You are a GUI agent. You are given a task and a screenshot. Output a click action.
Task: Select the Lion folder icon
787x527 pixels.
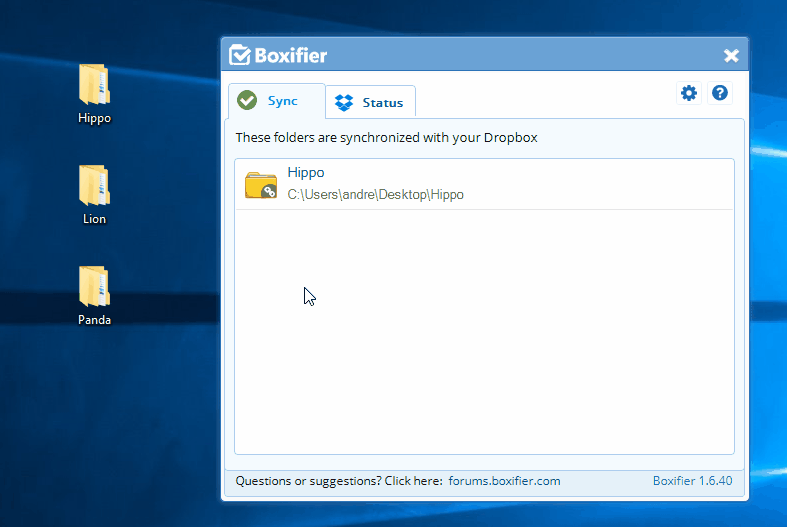click(x=94, y=185)
